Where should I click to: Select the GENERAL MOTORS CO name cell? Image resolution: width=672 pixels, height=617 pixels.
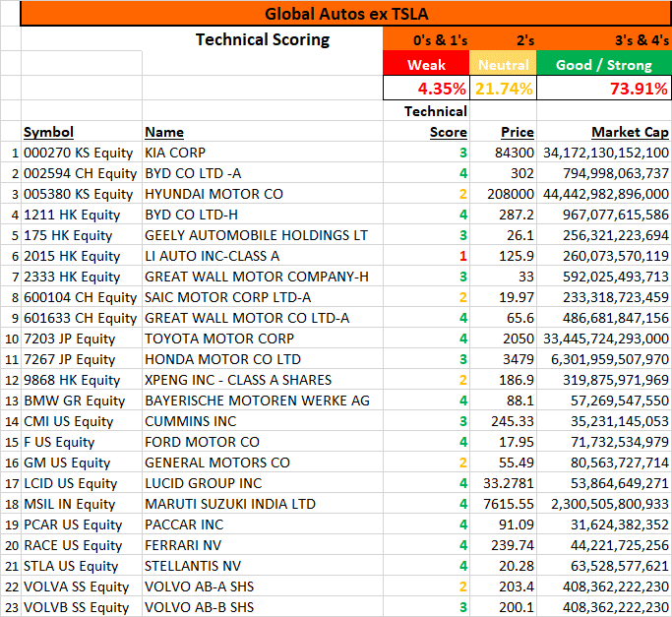coord(263,463)
